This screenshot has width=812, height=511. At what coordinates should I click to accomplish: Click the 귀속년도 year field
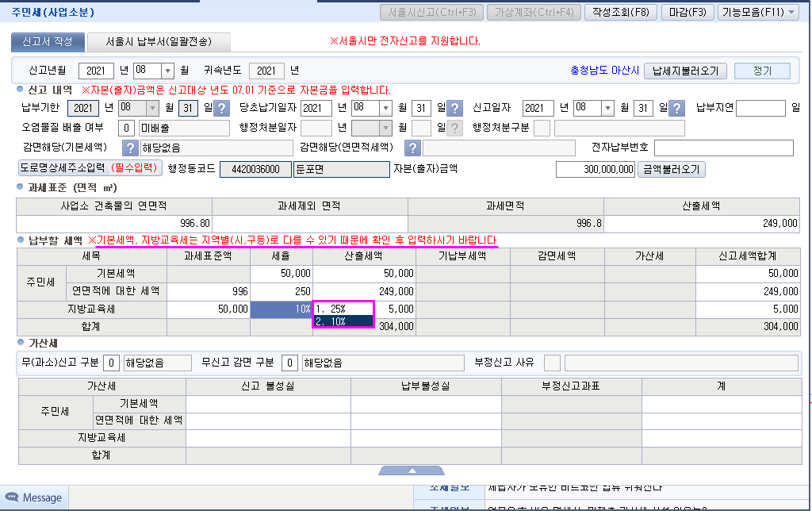[266, 71]
